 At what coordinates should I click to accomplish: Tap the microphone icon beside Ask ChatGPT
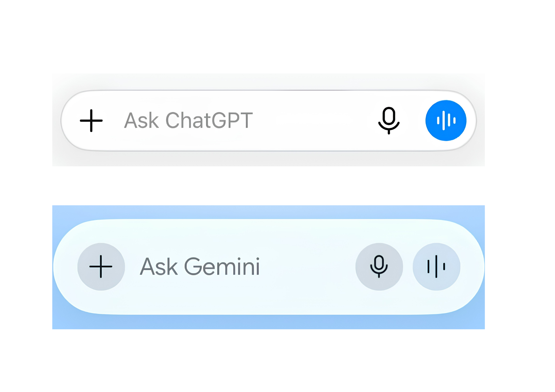click(389, 121)
